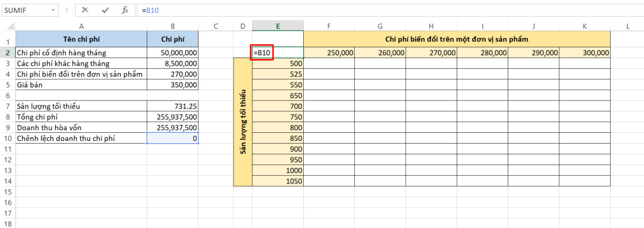Image resolution: width=644 pixels, height=228 pixels.
Task: Select cell I2 with value 280,000
Action: coord(482,53)
